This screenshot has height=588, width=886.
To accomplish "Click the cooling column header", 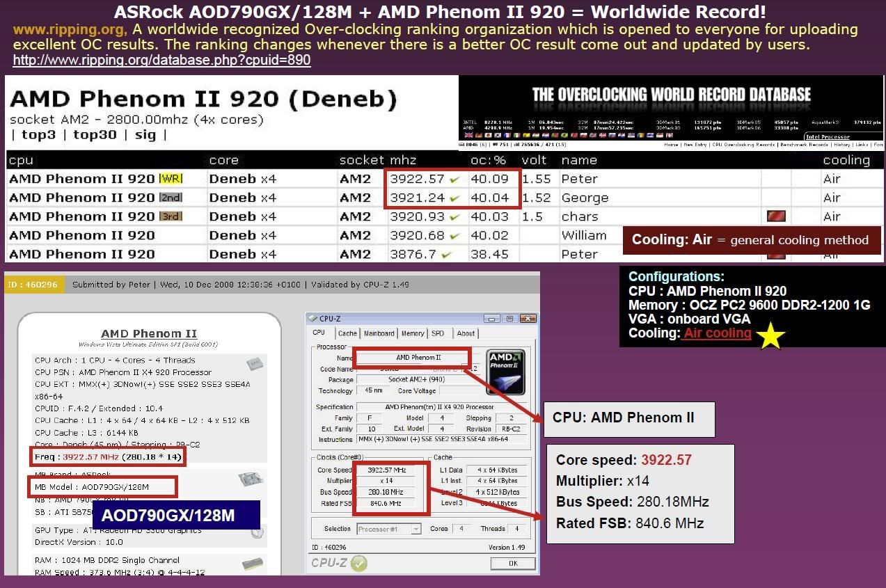I will 846,160.
